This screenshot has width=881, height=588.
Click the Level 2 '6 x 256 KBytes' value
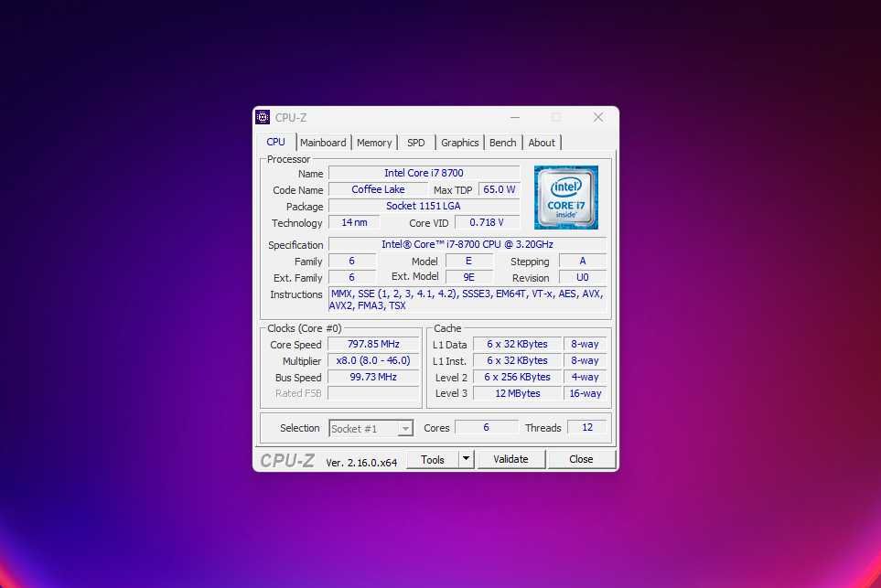tap(517, 377)
